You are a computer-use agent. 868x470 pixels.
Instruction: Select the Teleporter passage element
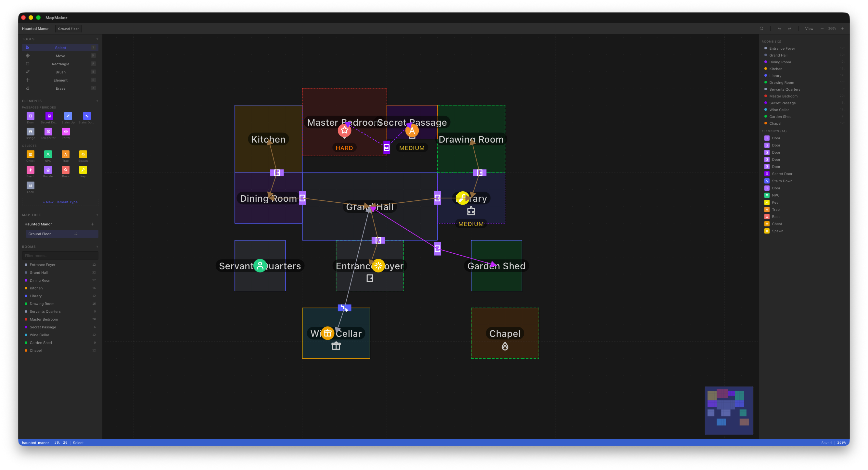tap(48, 132)
